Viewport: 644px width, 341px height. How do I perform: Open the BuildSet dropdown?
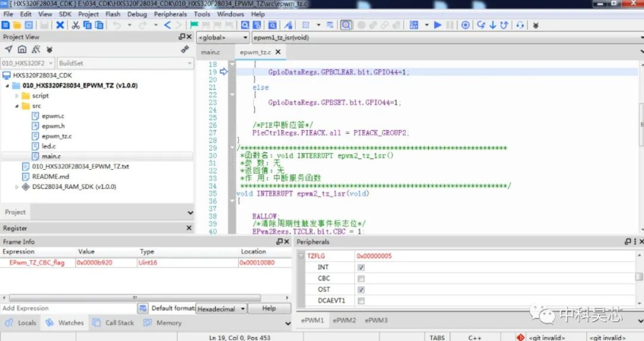point(125,63)
